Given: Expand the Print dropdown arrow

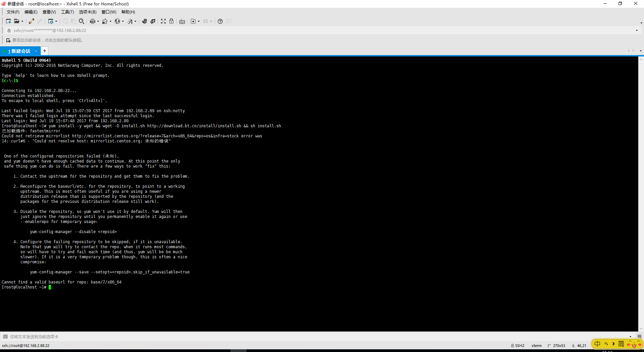Looking at the screenshot, I should (x=98, y=21).
